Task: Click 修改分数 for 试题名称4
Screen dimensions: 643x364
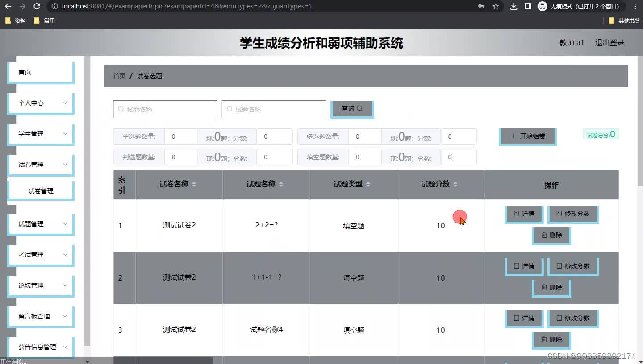Action: (573, 318)
